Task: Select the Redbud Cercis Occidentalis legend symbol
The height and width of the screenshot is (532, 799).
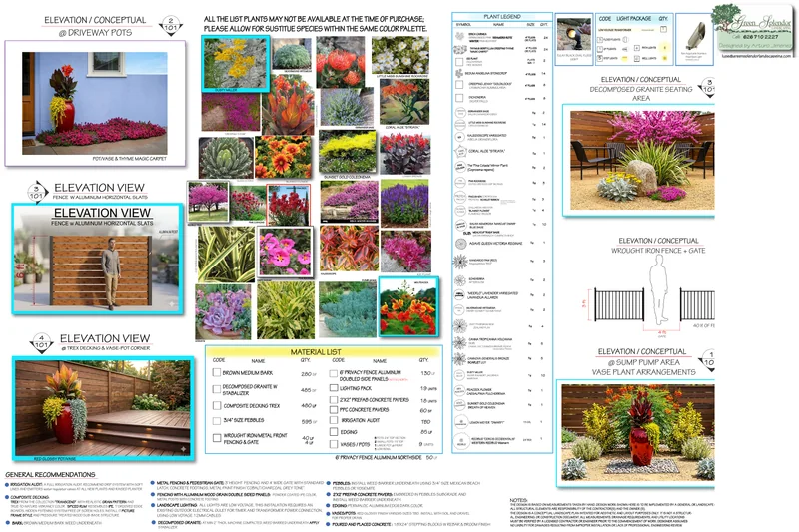Action: click(461, 441)
